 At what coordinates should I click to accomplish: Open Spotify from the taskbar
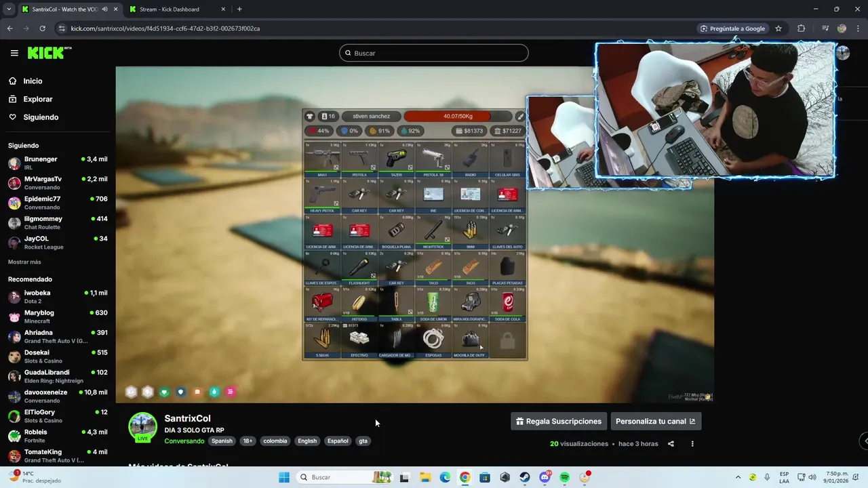coord(565,477)
